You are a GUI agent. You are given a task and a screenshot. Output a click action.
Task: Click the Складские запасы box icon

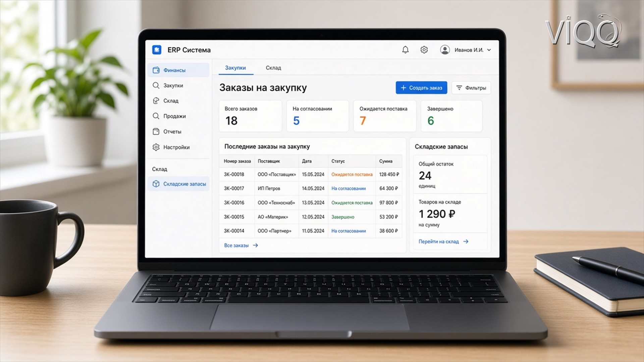[x=156, y=184]
